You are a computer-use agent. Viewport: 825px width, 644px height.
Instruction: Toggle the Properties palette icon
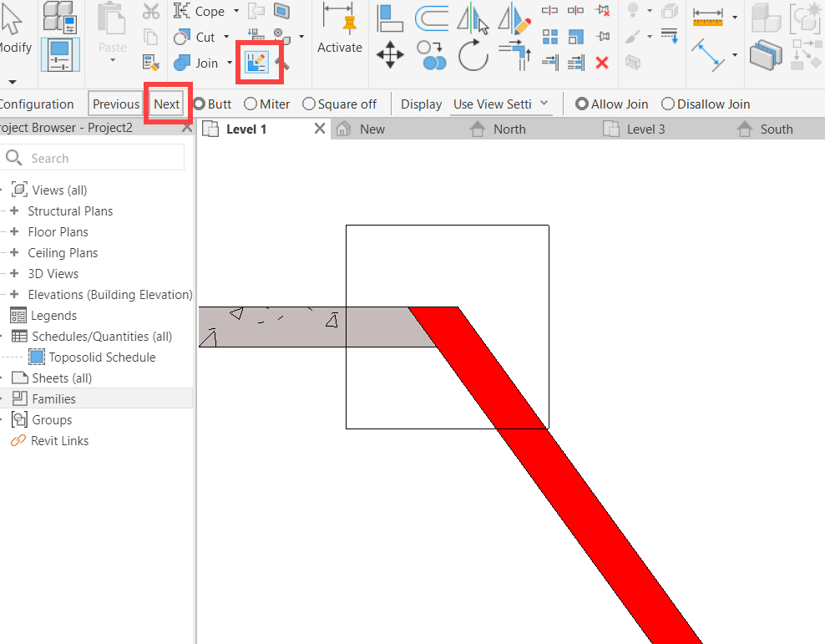[60, 55]
